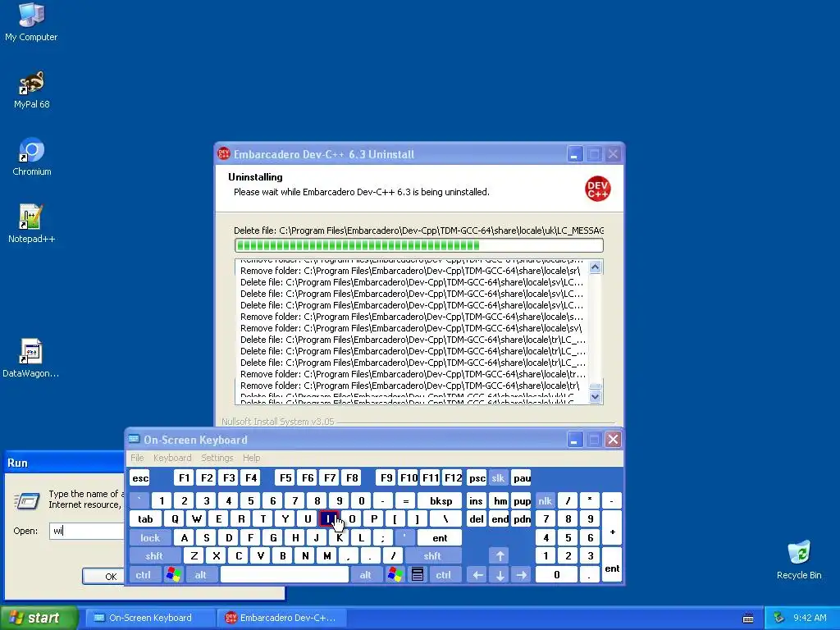Open the Start menu
The width and height of the screenshot is (840, 630).
click(x=39, y=619)
